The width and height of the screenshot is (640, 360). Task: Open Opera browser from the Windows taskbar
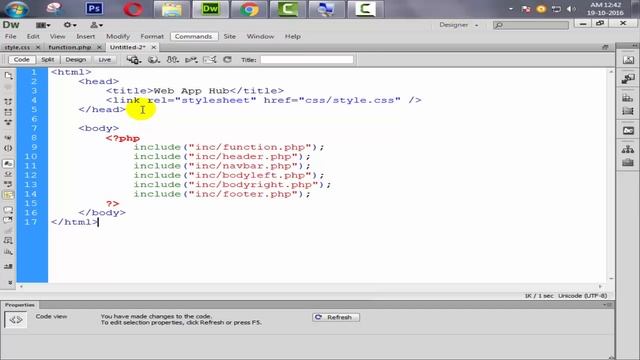[x=133, y=9]
